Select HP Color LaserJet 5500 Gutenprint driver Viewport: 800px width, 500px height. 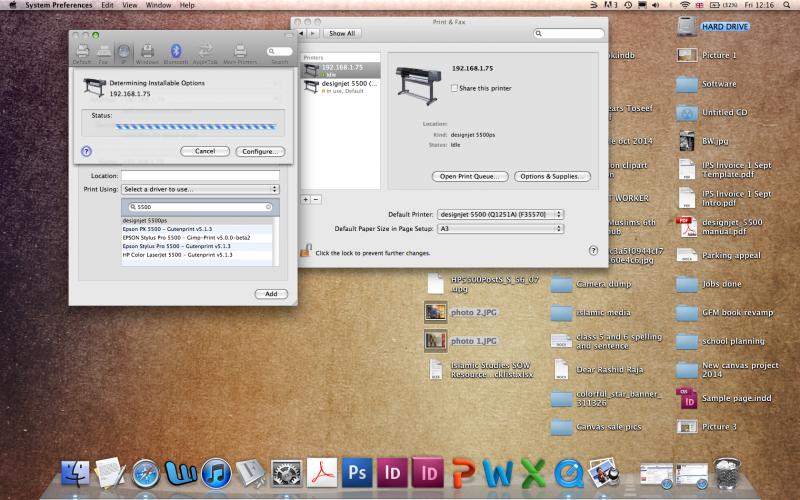tap(197, 255)
